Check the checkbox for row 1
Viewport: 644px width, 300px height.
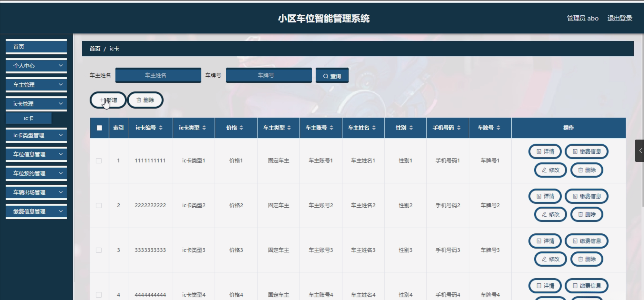[99, 161]
